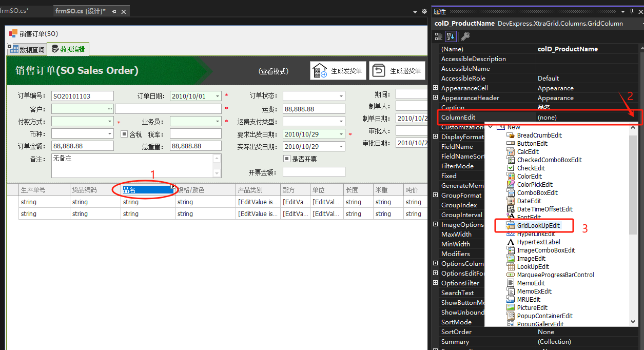Click the 生成退货单 button
This screenshot has height=350, width=644.
tap(397, 71)
